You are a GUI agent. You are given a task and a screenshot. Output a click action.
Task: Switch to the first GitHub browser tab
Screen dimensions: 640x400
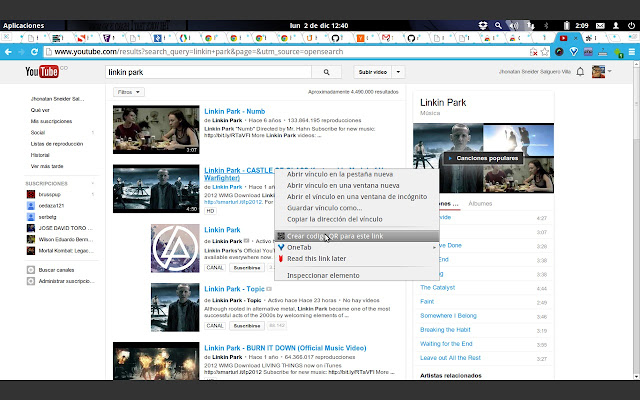(x=338, y=38)
